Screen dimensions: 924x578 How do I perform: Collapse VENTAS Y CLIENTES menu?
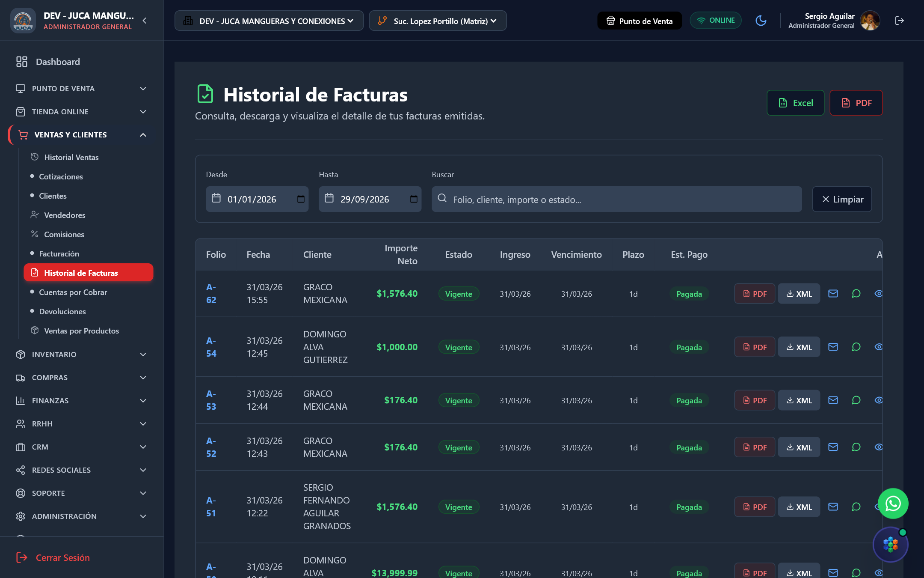[x=81, y=135]
